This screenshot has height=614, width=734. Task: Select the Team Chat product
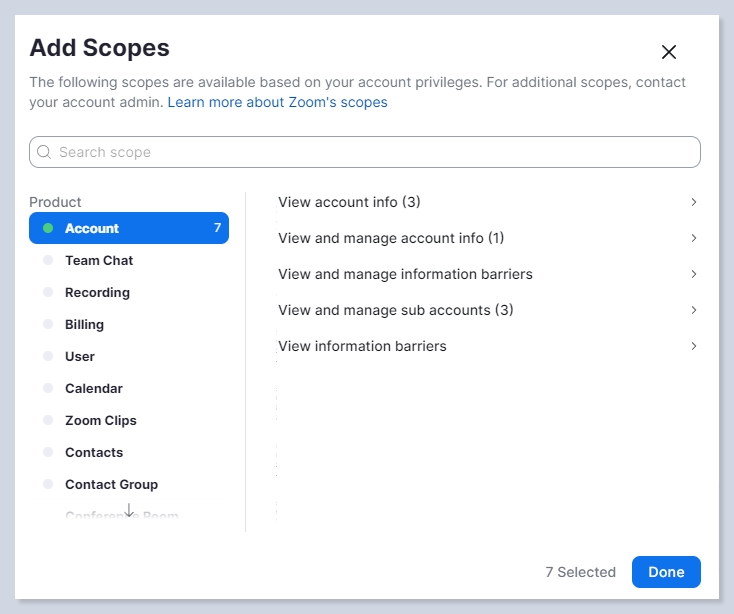coord(99,260)
